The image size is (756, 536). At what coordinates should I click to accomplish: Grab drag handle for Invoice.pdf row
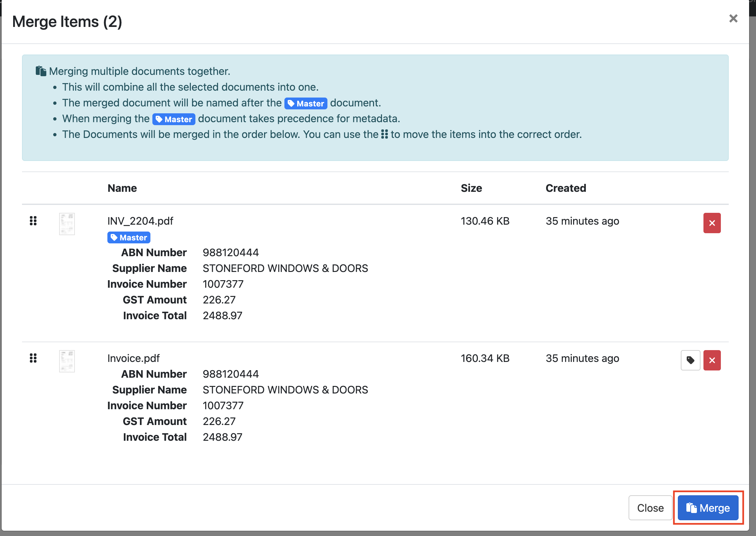point(33,358)
